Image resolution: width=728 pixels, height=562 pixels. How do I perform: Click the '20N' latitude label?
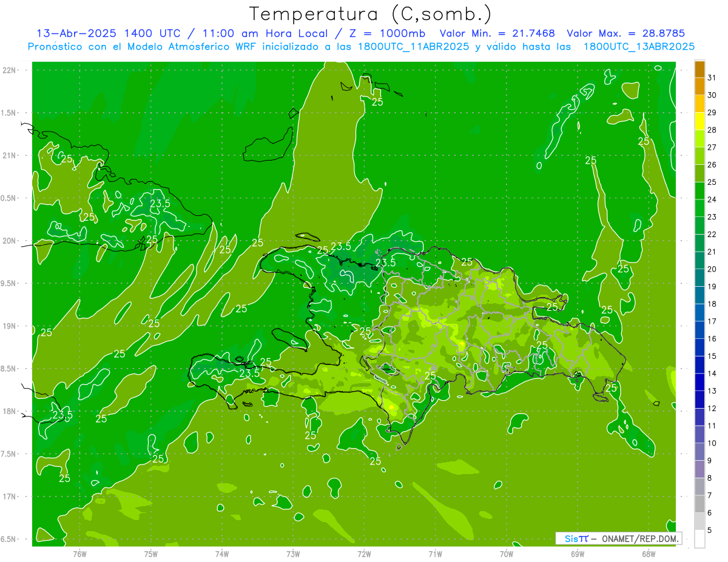click(x=10, y=241)
